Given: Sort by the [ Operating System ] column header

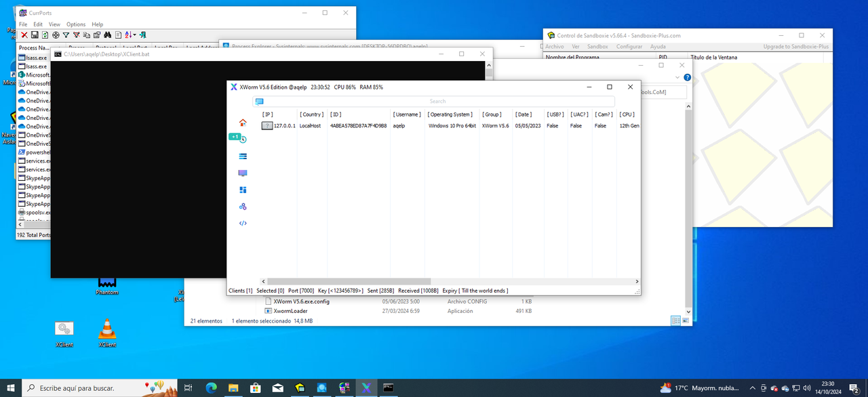Looking at the screenshot, I should tap(450, 114).
